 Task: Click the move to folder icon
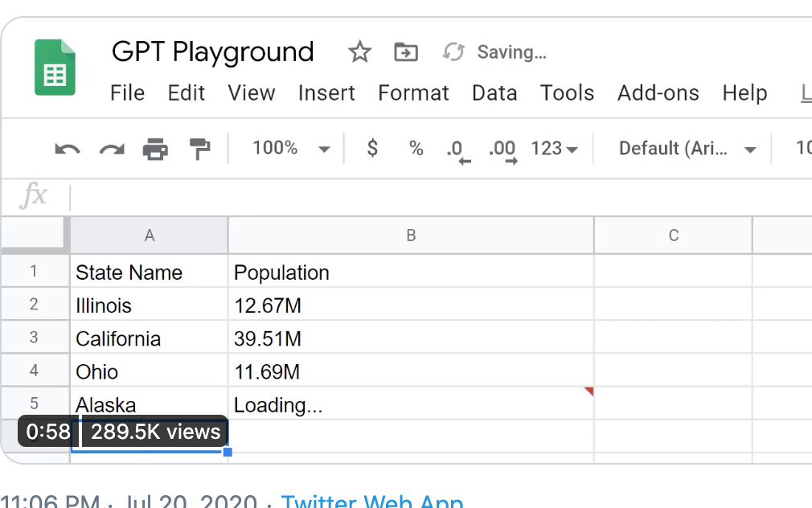[x=406, y=52]
